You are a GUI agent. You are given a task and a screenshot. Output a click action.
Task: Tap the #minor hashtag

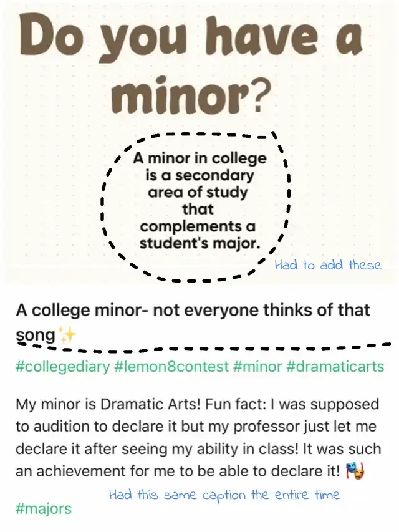tap(257, 367)
